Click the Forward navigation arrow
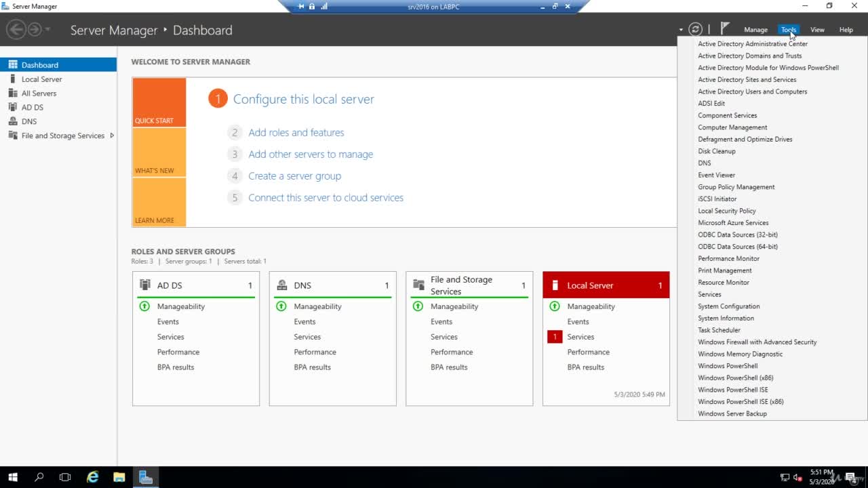The width and height of the screenshot is (868, 488). tap(35, 30)
